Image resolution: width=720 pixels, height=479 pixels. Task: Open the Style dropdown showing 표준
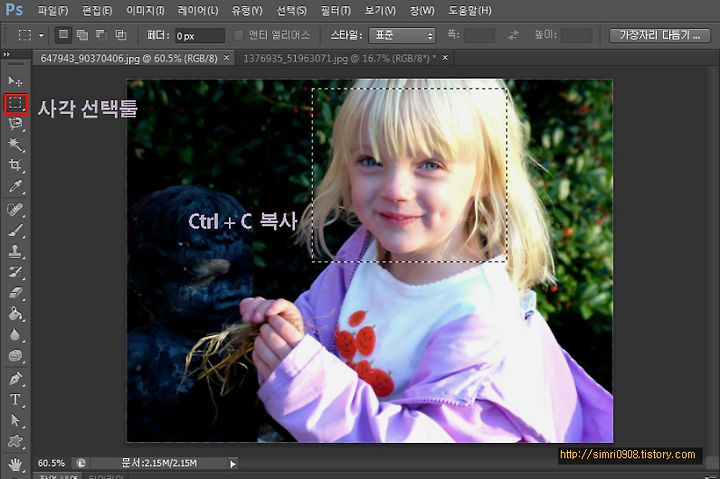402,35
